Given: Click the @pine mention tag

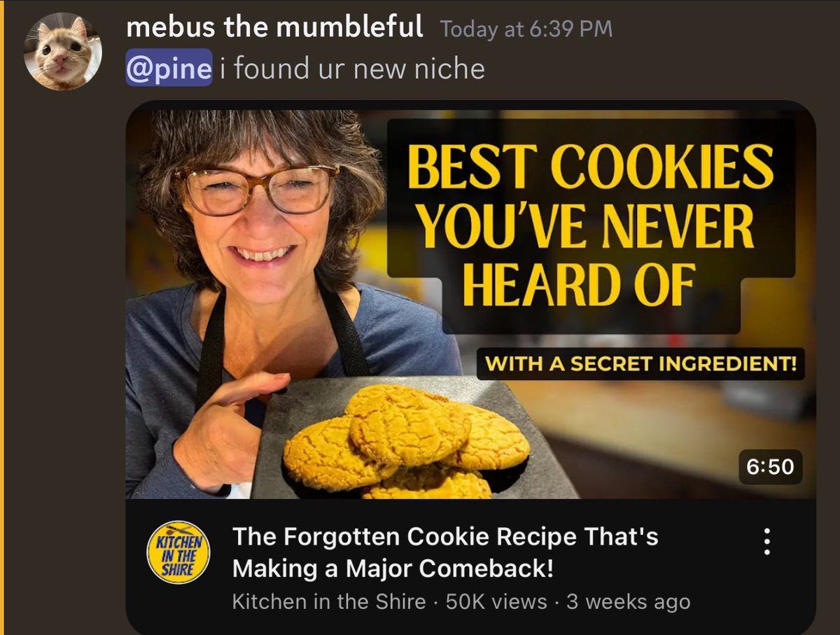Looking at the screenshot, I should (169, 68).
